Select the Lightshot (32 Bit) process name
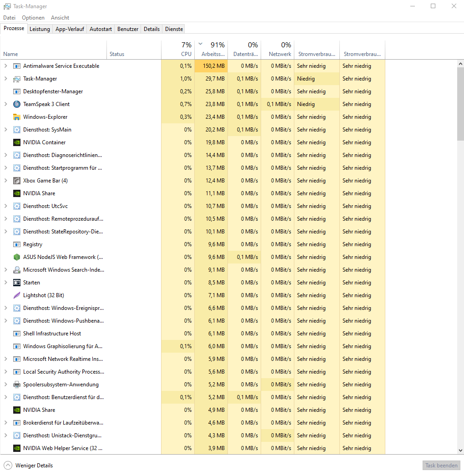The height and width of the screenshot is (476, 464). pyautogui.click(x=43, y=295)
